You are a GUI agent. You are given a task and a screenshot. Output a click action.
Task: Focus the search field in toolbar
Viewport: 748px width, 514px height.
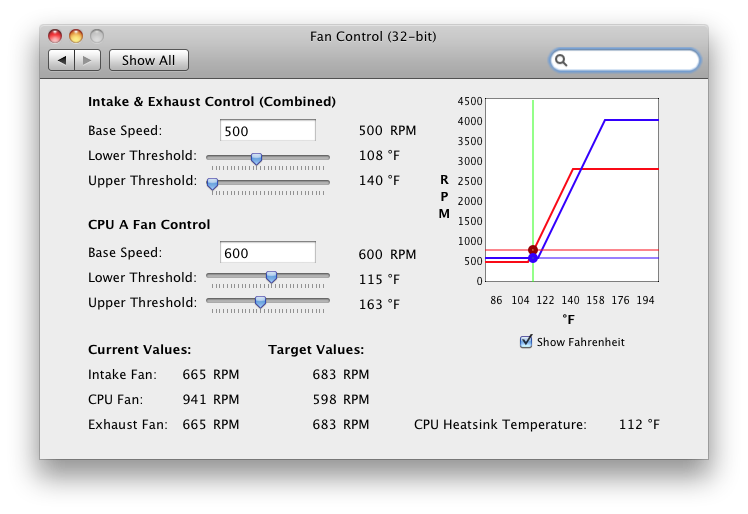pos(624,60)
